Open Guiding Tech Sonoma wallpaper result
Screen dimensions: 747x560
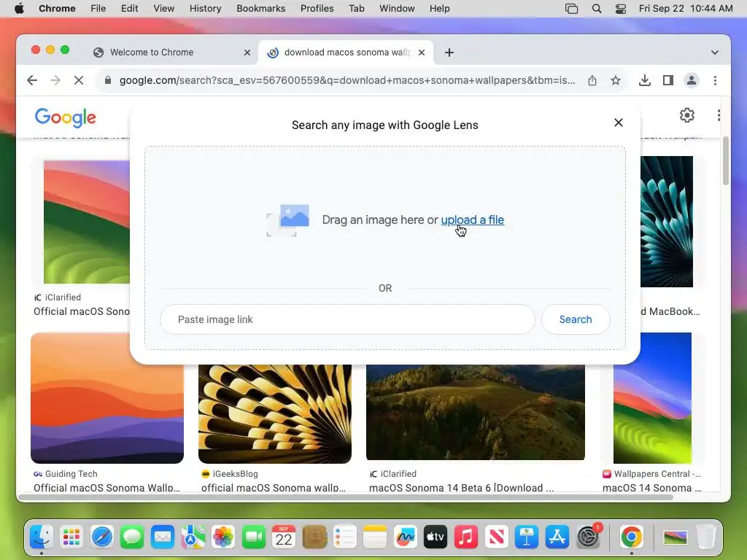107,488
